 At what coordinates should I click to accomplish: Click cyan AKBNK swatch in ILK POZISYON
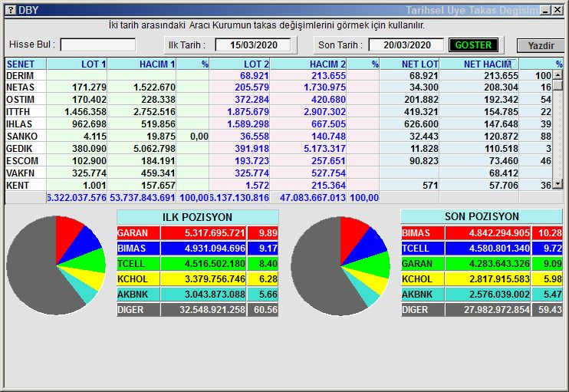pos(138,295)
